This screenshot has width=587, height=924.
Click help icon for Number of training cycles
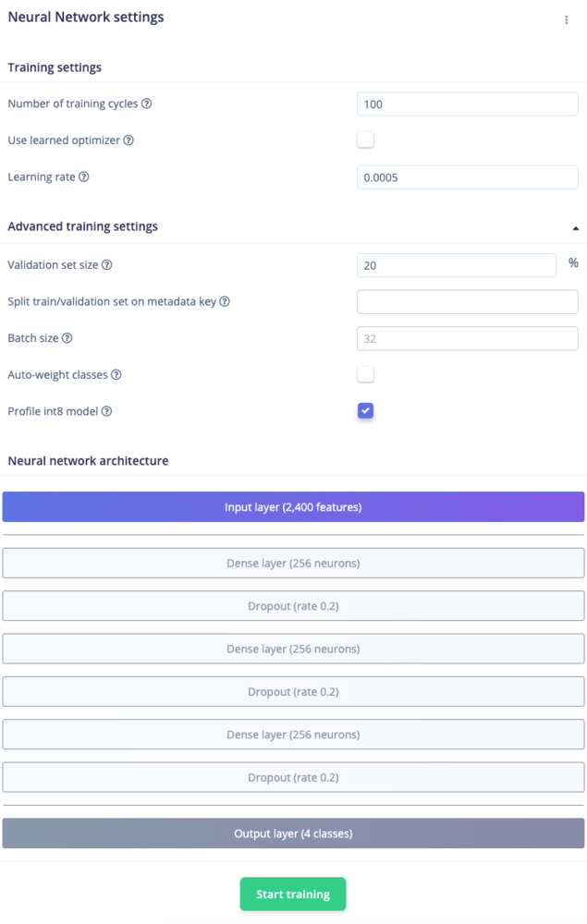[x=147, y=103]
